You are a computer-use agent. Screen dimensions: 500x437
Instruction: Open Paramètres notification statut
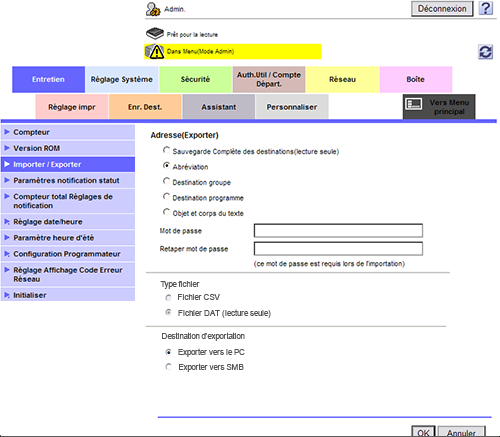[x=68, y=180]
